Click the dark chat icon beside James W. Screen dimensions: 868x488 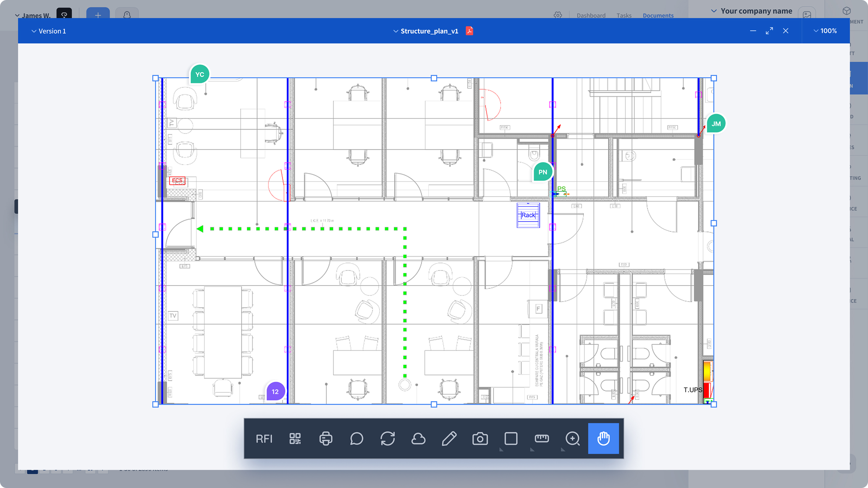[x=64, y=14]
